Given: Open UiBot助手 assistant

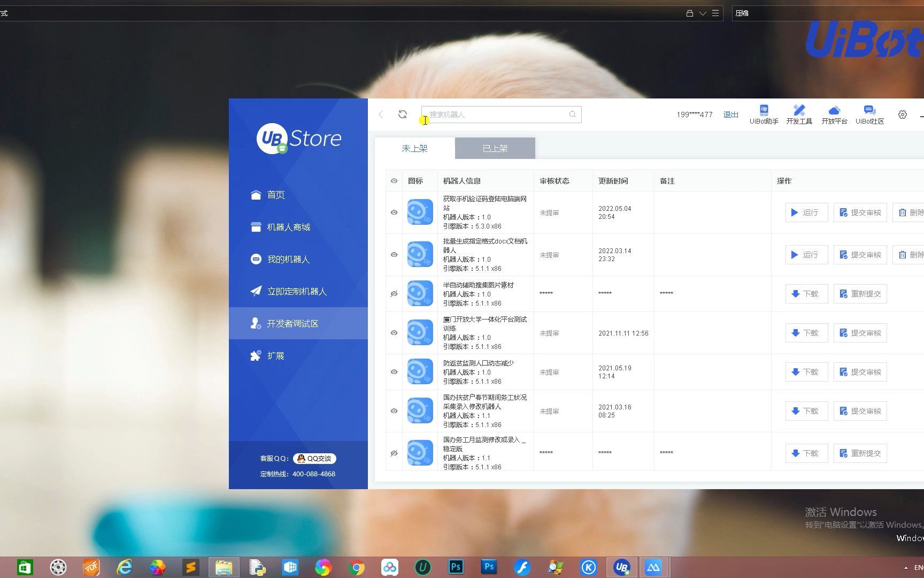Looking at the screenshot, I should (x=764, y=115).
